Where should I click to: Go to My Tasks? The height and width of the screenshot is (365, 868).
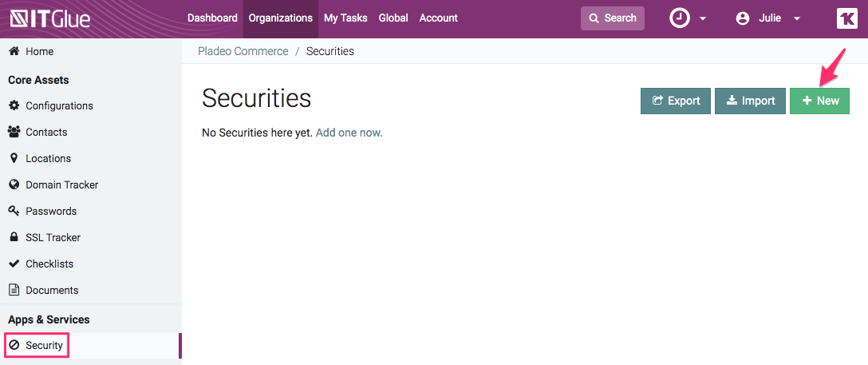pos(345,18)
